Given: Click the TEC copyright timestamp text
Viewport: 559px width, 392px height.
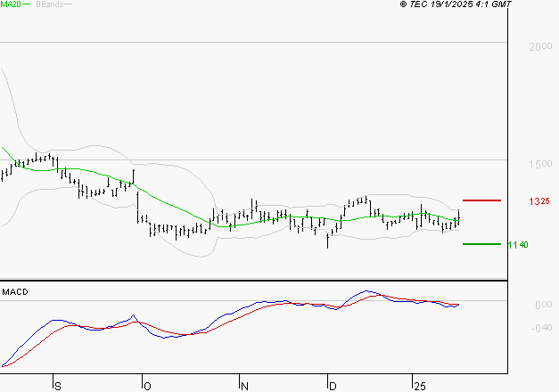Looking at the screenshot, I should pyautogui.click(x=456, y=4).
